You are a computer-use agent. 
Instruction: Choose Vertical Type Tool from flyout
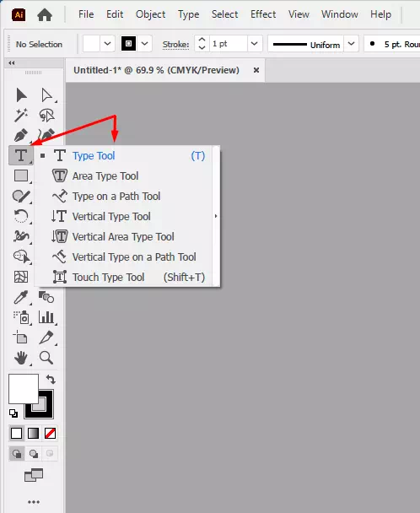point(124,217)
